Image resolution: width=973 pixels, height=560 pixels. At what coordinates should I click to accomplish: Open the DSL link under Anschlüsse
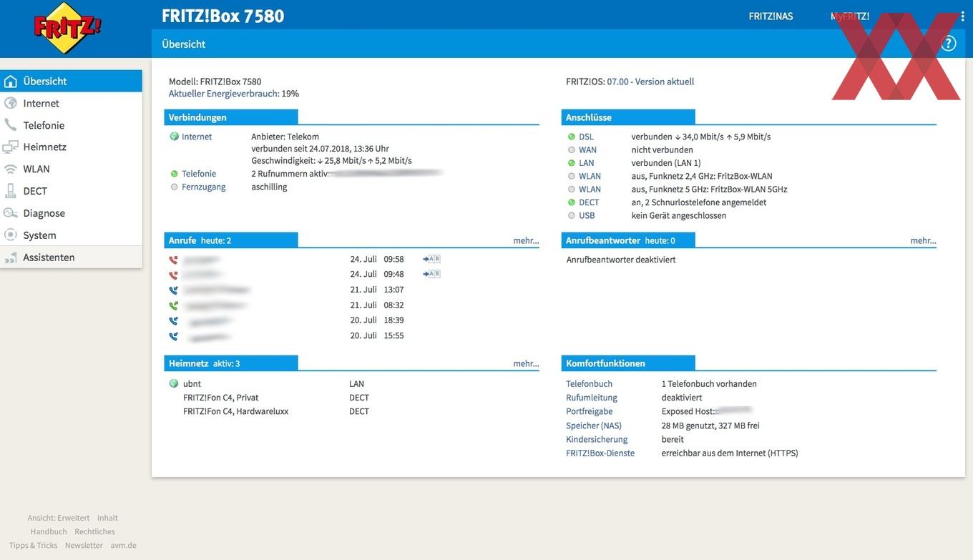586,137
